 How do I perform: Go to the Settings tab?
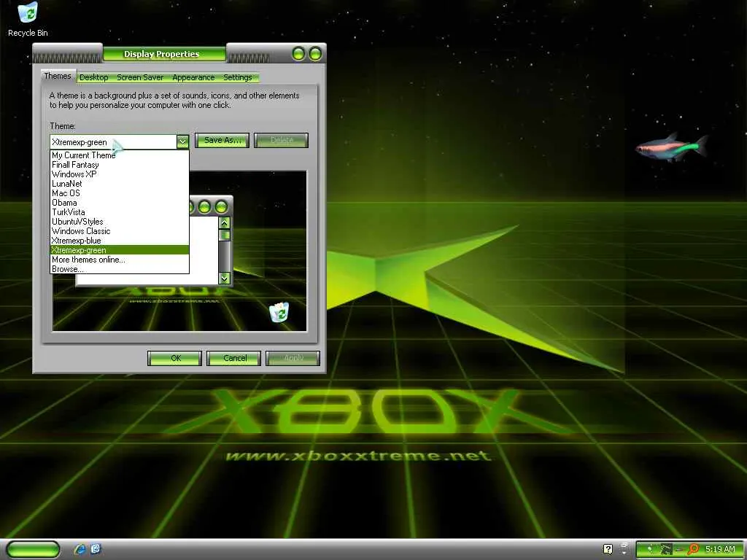click(238, 77)
